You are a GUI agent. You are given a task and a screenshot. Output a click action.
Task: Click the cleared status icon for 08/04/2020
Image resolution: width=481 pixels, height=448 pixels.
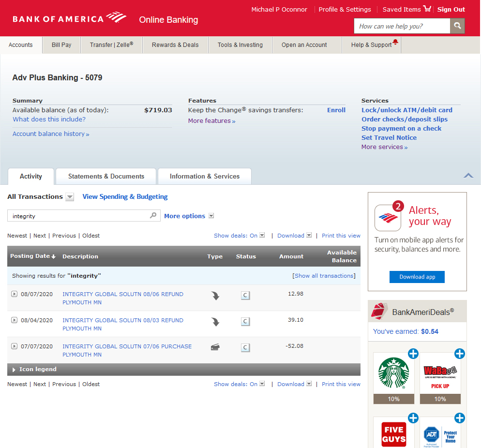tap(245, 322)
